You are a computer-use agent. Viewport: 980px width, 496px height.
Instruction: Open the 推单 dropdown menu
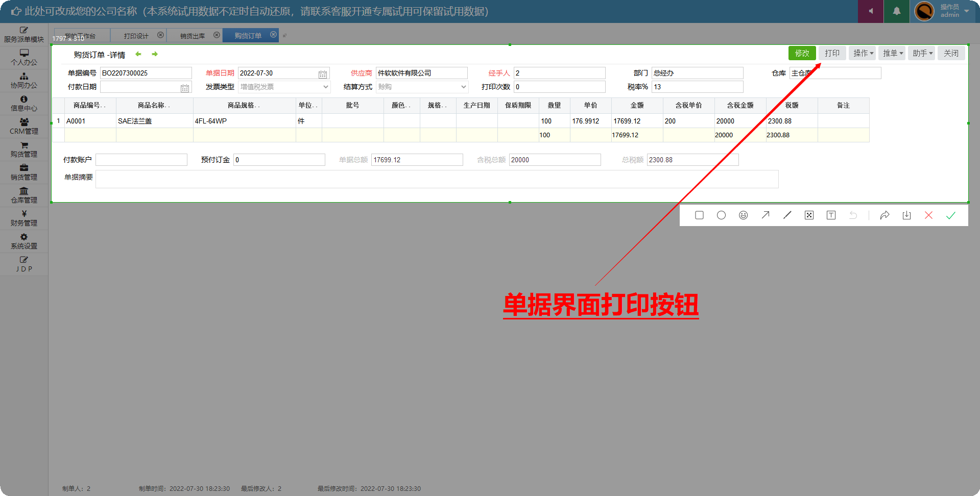(x=892, y=53)
